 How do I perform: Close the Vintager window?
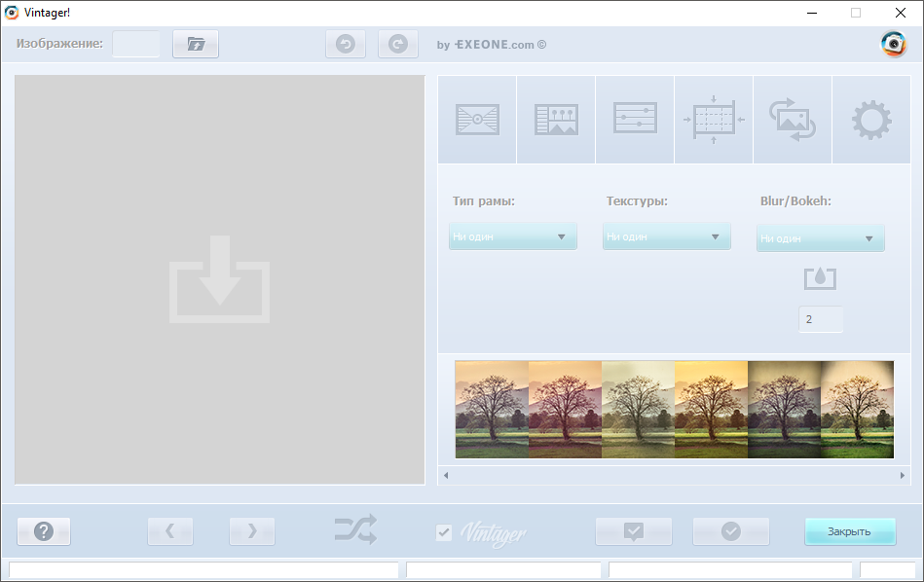click(901, 13)
